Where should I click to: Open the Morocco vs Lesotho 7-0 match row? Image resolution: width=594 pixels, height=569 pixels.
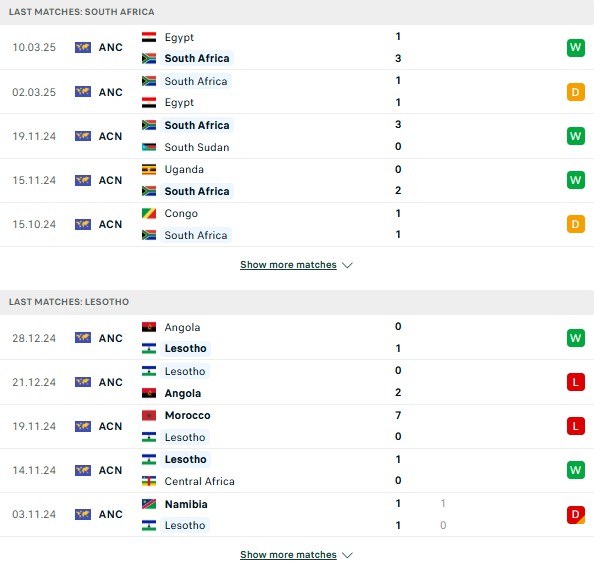(x=297, y=426)
